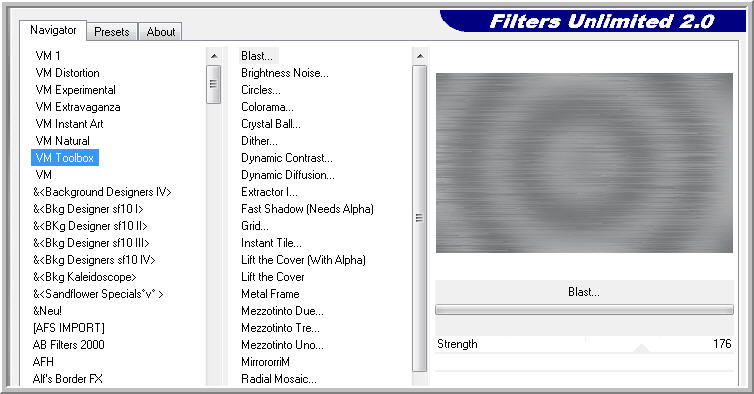Switch to the Presets tab
754x394 pixels.
point(112,32)
